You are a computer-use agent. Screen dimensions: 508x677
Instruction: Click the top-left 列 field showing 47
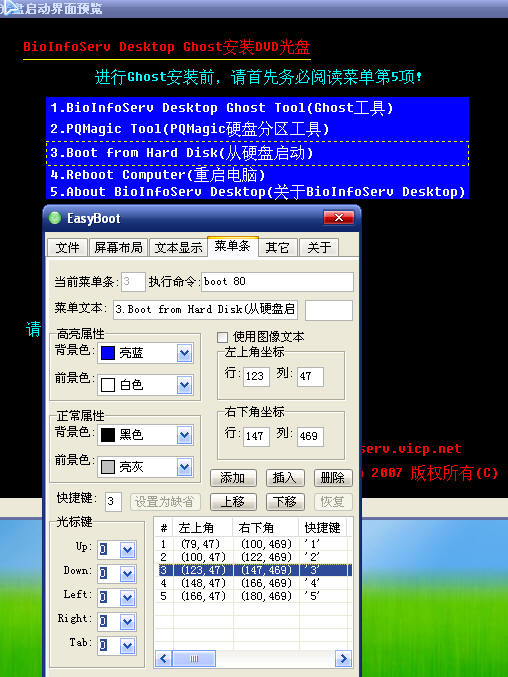[x=310, y=376]
